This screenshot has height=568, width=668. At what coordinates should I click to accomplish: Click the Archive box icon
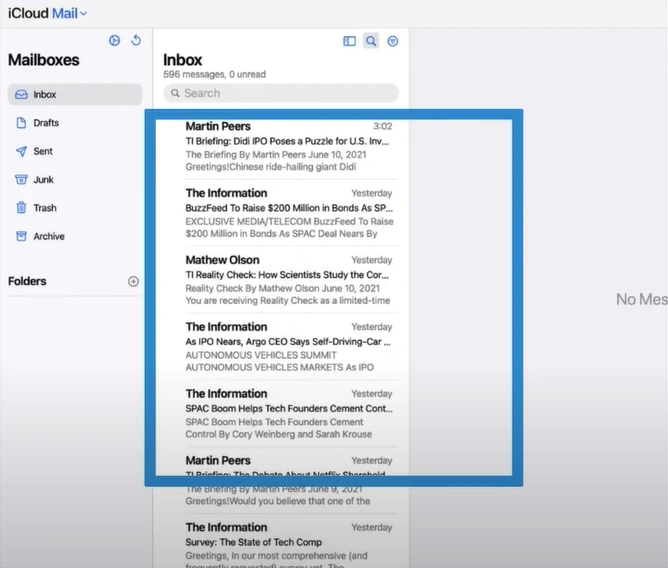(x=21, y=236)
